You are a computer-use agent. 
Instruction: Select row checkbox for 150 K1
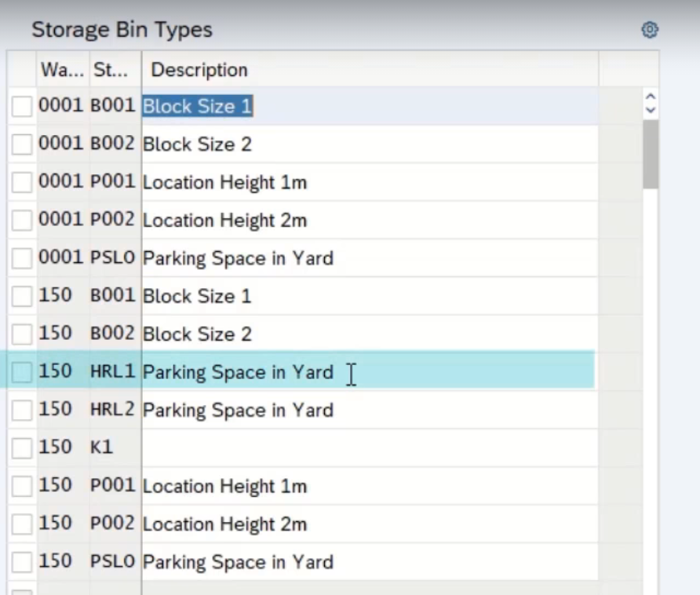(x=22, y=448)
